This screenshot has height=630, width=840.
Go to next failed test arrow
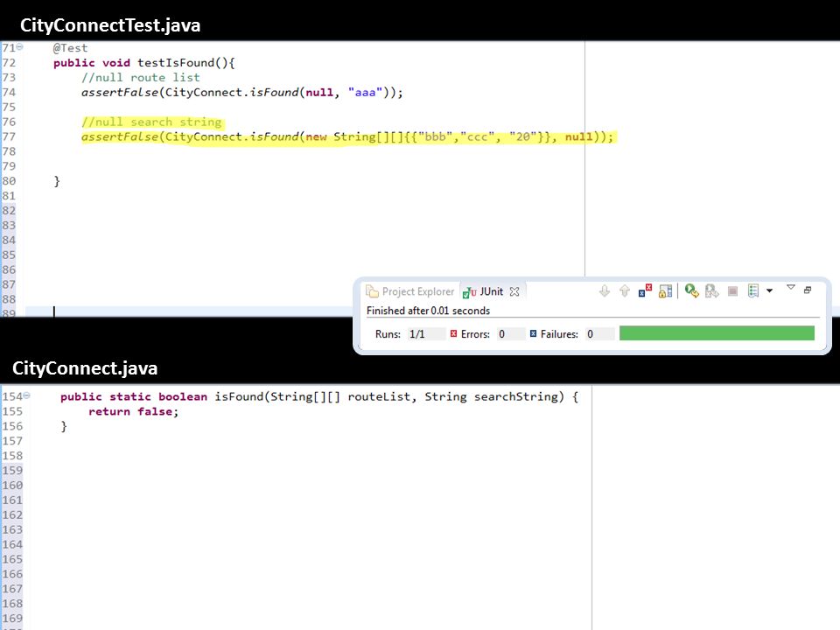pyautogui.click(x=605, y=290)
